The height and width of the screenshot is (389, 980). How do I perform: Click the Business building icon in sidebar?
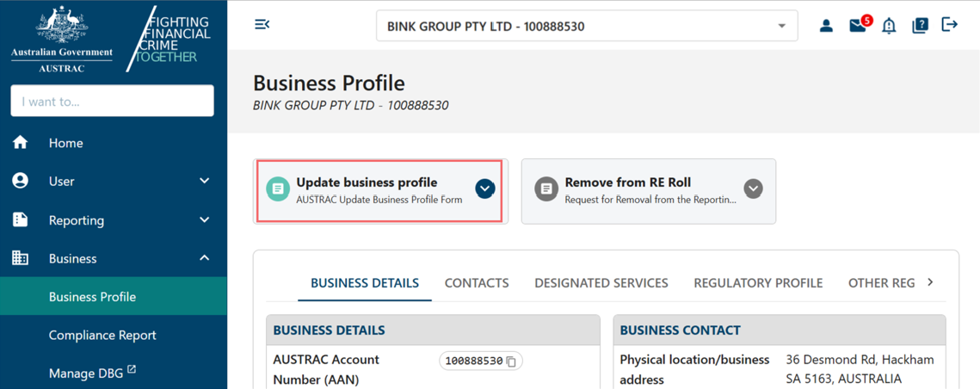tap(21, 258)
